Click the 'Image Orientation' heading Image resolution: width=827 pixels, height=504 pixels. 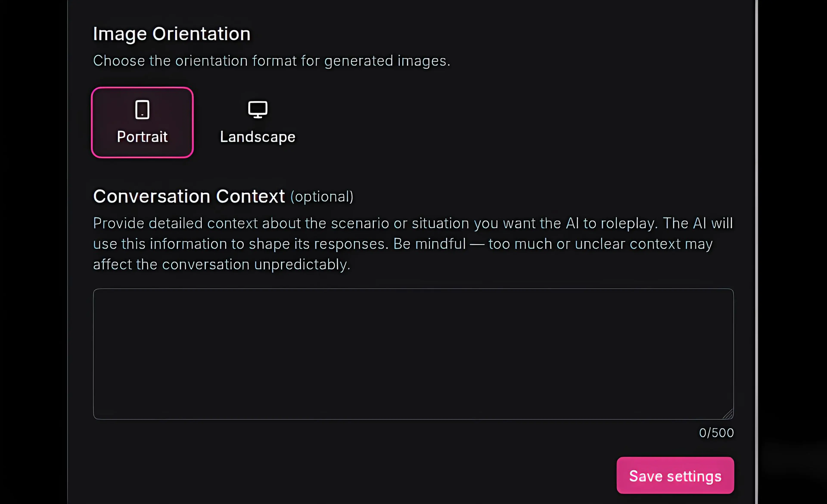pos(171,34)
